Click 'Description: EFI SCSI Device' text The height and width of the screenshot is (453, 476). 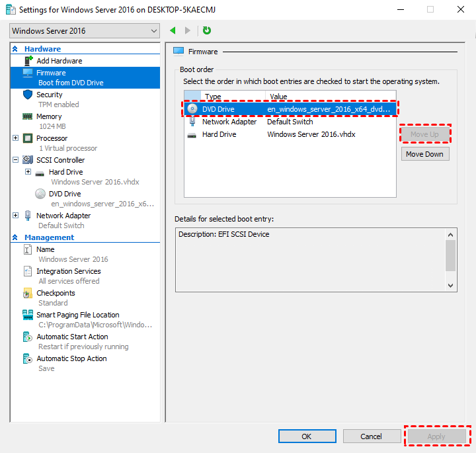pos(223,234)
